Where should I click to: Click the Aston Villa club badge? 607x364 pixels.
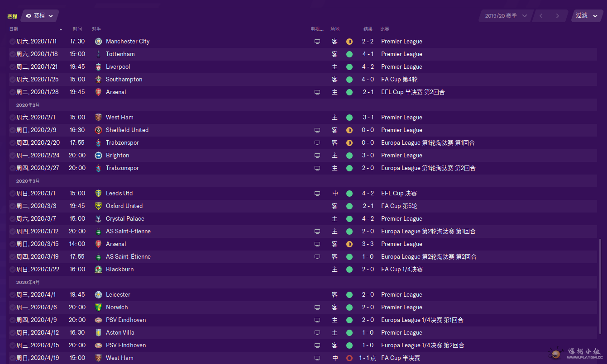coord(99,332)
